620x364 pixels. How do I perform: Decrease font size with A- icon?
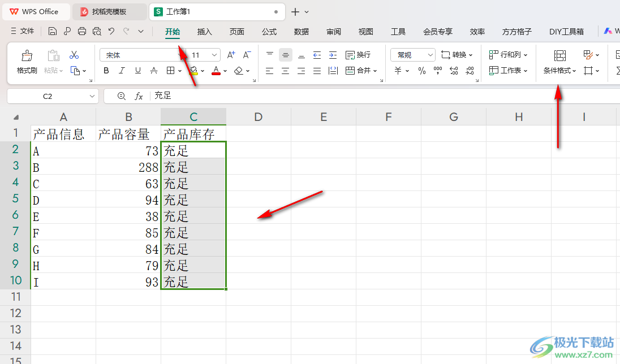tap(247, 55)
